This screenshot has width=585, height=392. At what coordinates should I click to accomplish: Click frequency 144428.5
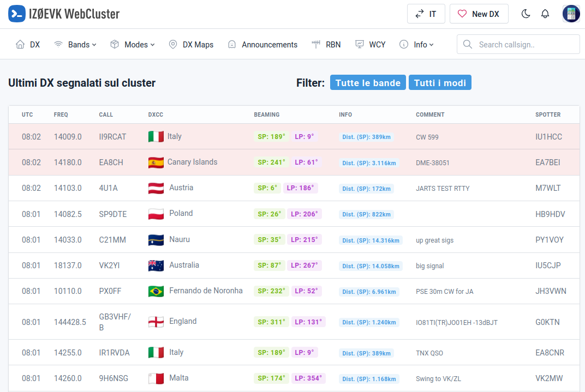point(70,322)
